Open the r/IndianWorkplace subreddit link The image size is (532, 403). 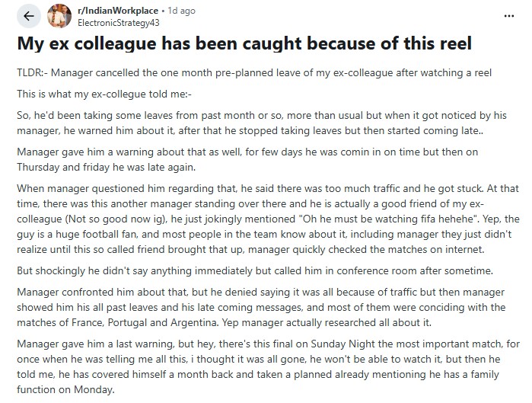[x=118, y=11]
